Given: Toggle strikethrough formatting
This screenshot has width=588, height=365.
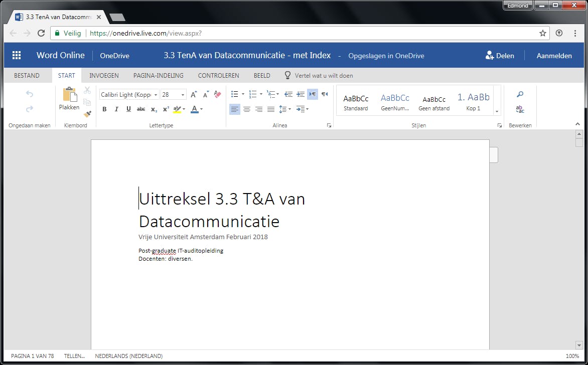Looking at the screenshot, I should coord(141,109).
